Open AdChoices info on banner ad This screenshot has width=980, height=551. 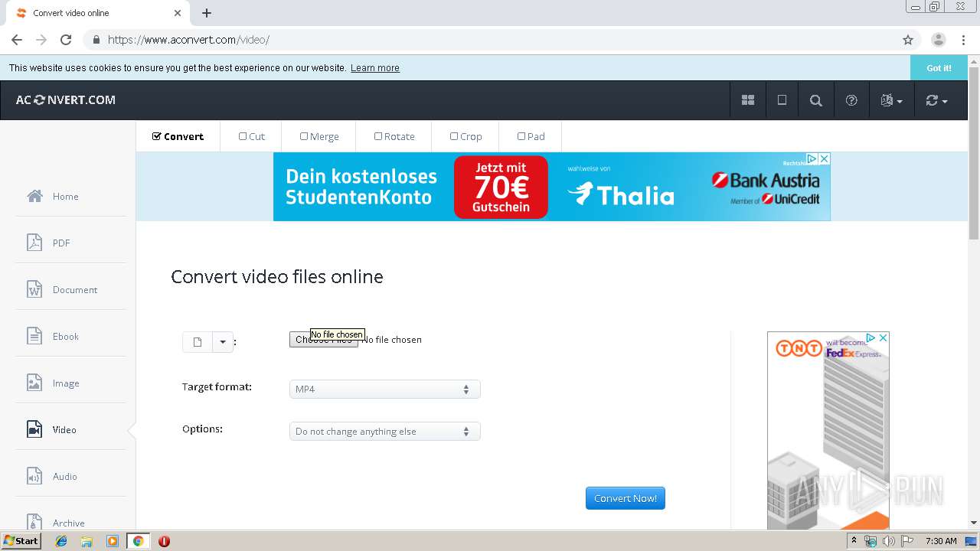812,158
